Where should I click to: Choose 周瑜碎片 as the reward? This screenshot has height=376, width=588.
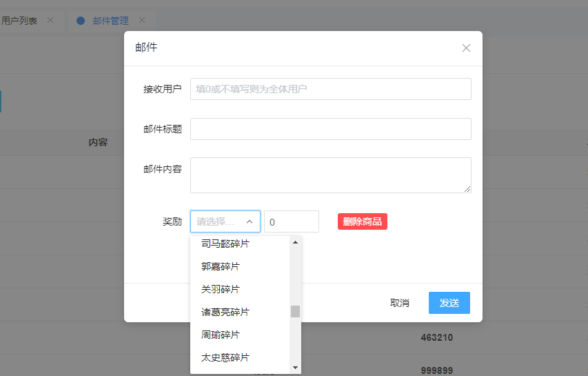221,335
